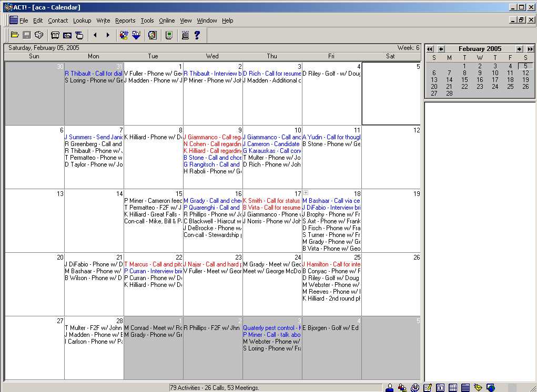Select the empty Saturday 12 cell in month grid
537x392 pixels.
391,157
